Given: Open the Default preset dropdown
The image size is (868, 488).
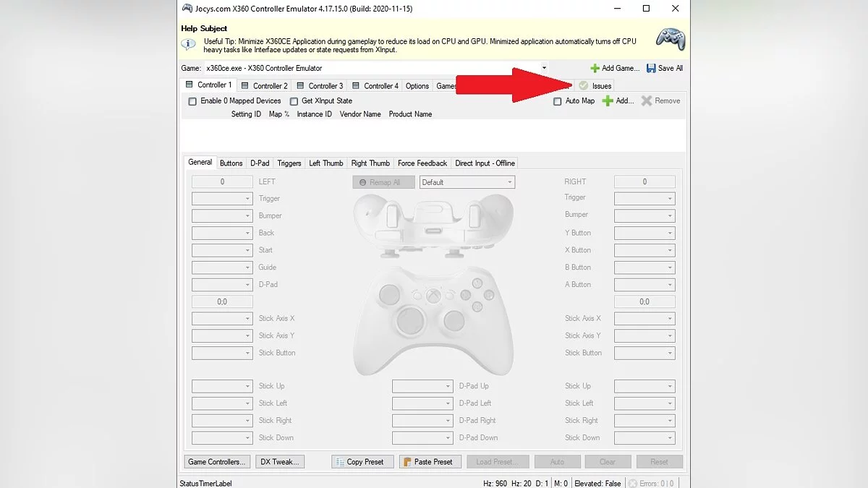Looking at the screenshot, I should [x=467, y=182].
